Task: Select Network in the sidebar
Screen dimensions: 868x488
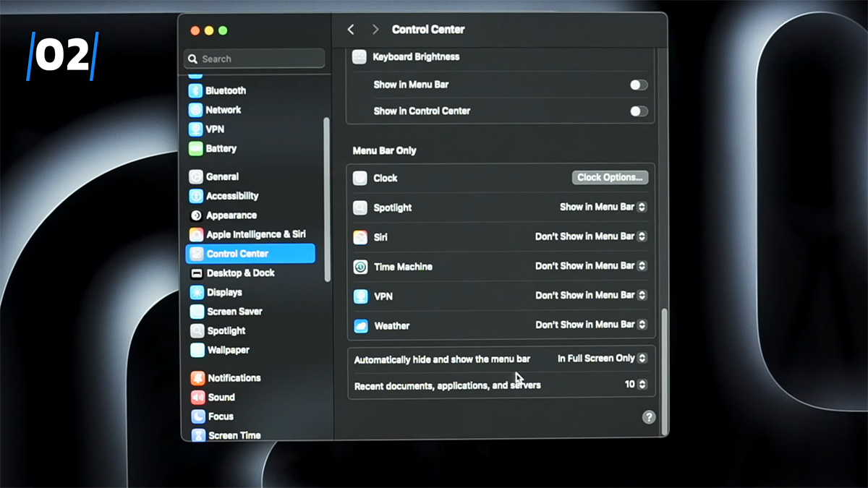Action: coord(224,110)
